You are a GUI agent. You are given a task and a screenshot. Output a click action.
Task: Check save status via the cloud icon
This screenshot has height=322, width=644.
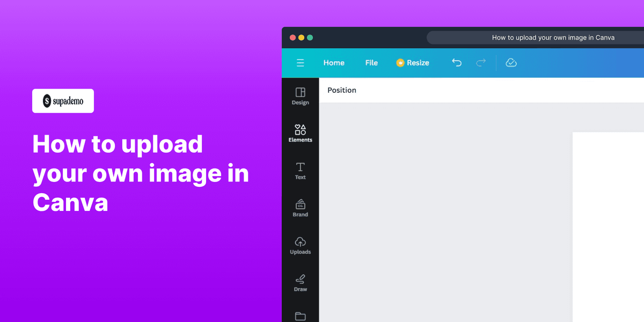click(511, 63)
